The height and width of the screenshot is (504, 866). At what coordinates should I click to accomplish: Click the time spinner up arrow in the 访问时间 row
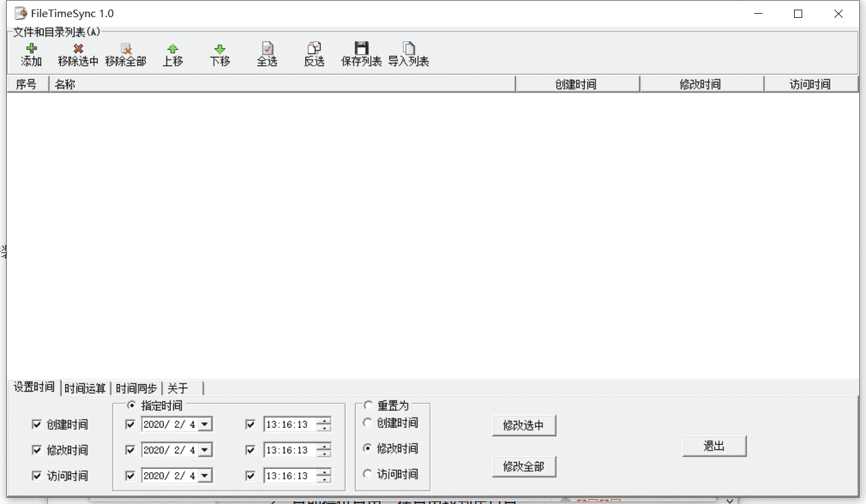point(324,472)
